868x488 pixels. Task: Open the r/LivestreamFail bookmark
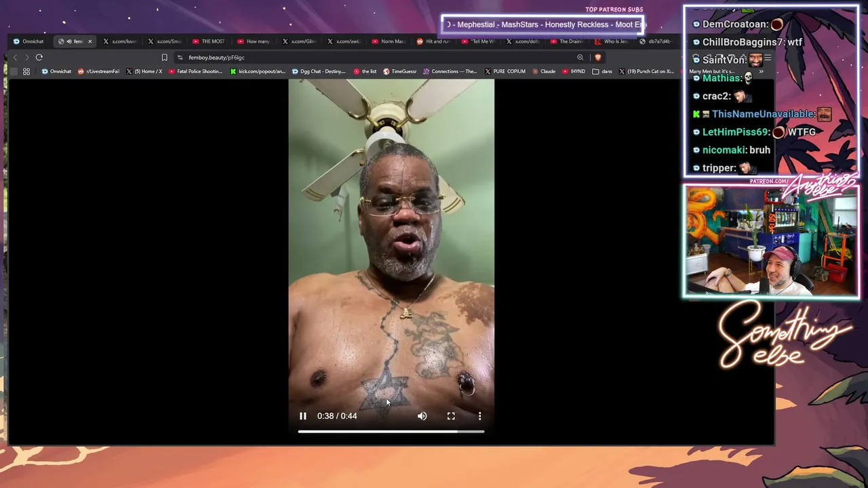[x=99, y=71]
